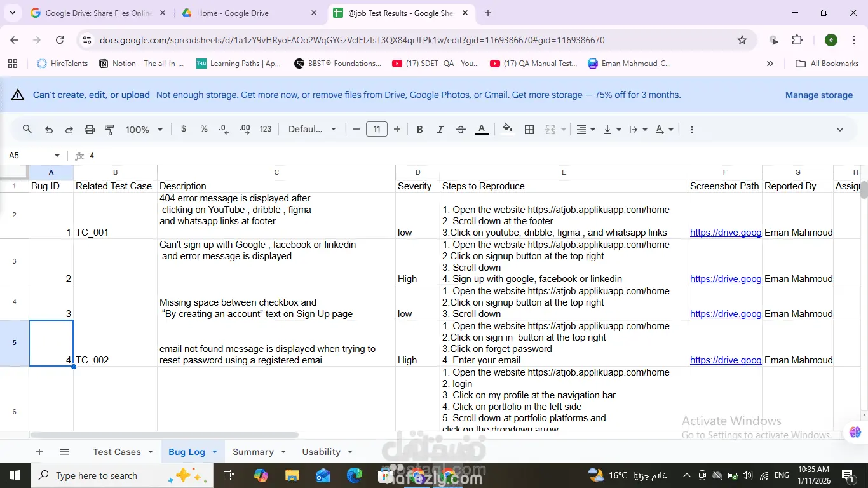Decrease font size with the minus button

click(356, 129)
